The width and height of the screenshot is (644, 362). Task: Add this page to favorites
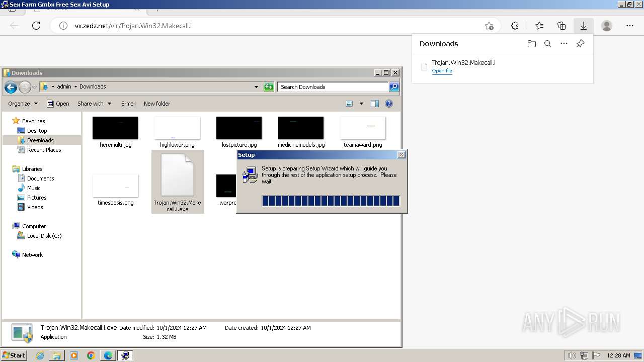click(489, 26)
